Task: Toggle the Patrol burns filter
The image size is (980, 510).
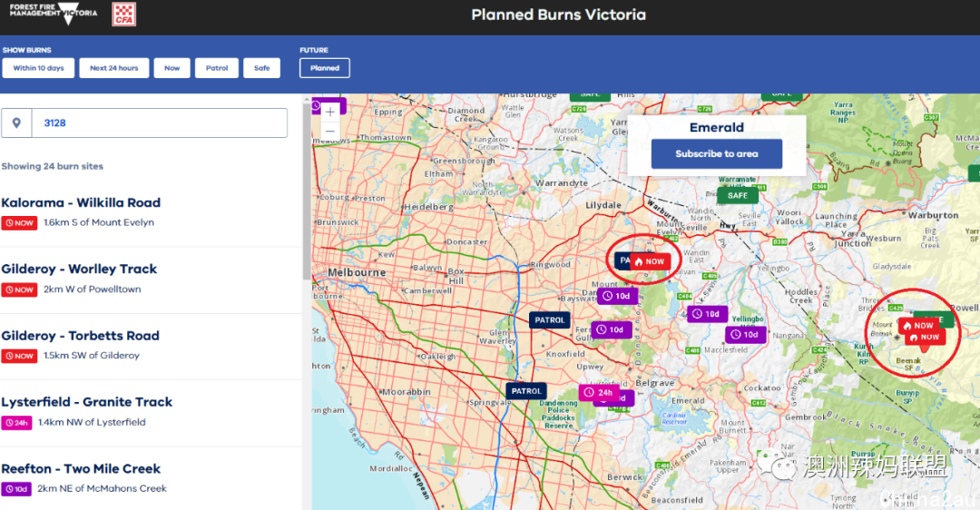Action: coord(217,68)
